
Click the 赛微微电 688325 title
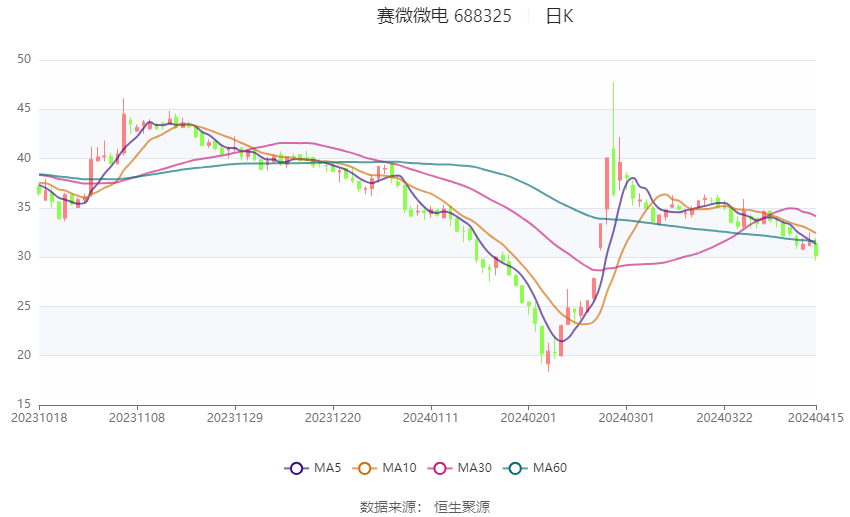coord(444,16)
